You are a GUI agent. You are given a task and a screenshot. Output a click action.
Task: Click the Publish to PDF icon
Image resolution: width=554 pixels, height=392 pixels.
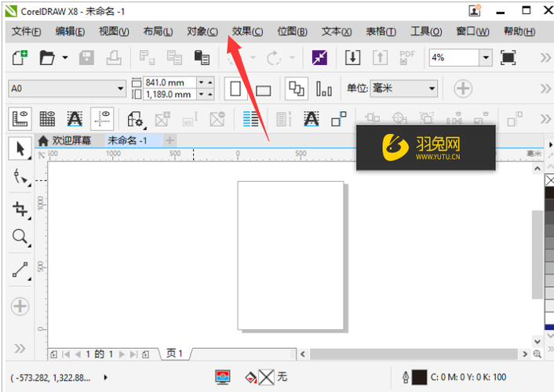[407, 57]
